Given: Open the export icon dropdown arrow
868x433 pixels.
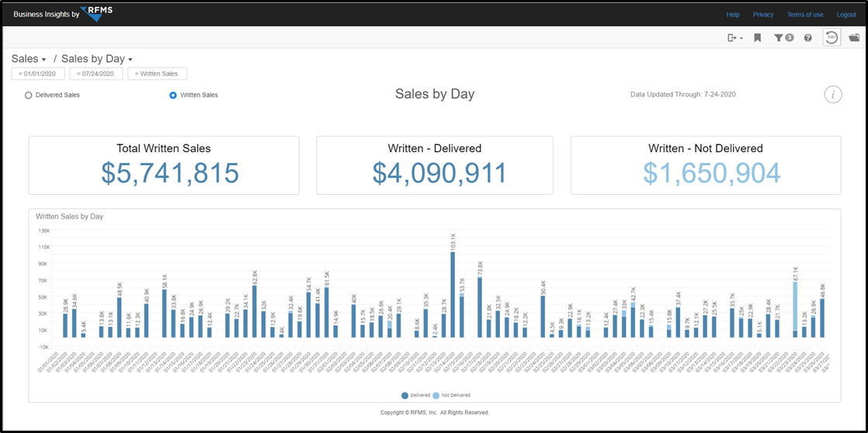Looking at the screenshot, I should [741, 38].
